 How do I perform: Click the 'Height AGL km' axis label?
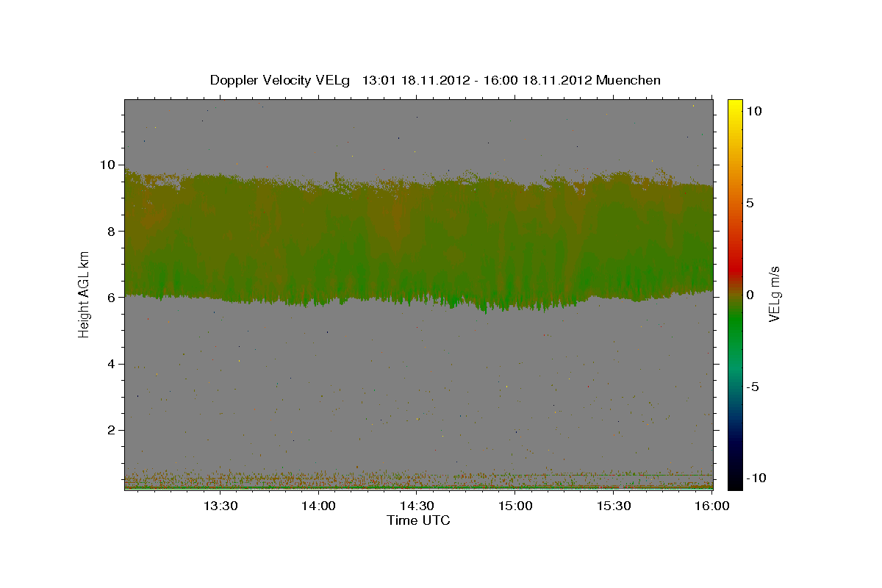coord(84,295)
